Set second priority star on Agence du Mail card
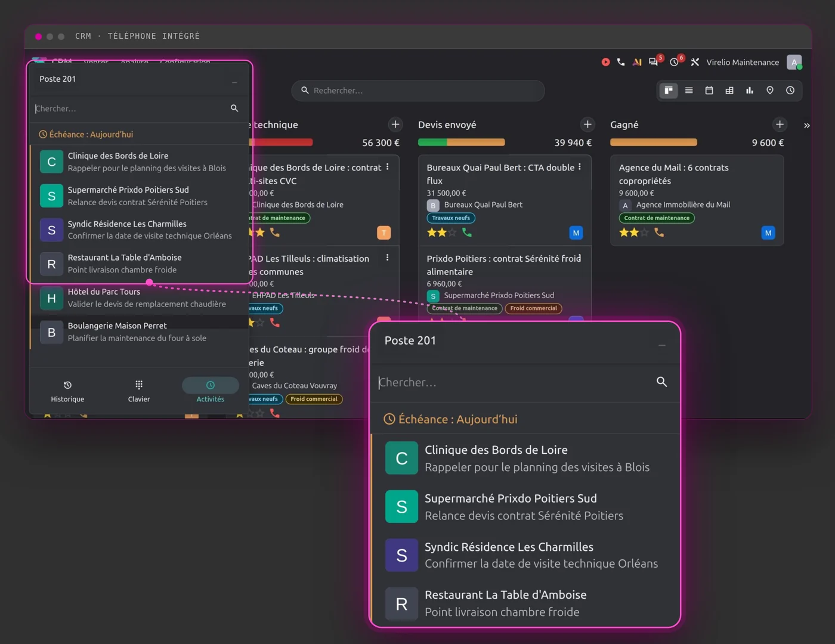835x644 pixels. pyautogui.click(x=634, y=233)
